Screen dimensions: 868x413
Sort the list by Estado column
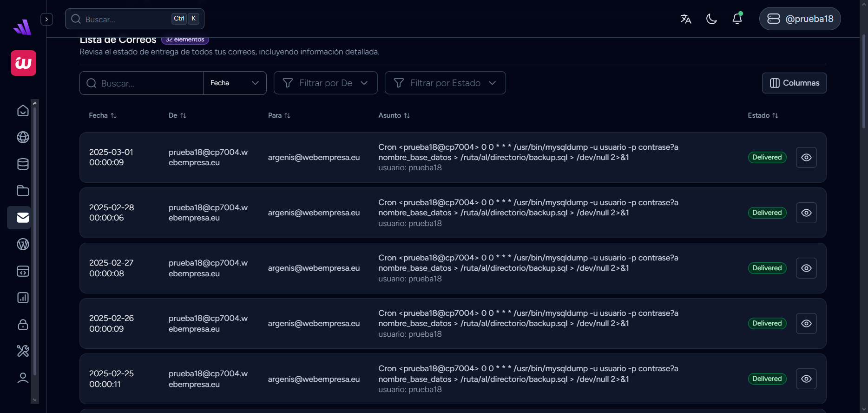(763, 115)
